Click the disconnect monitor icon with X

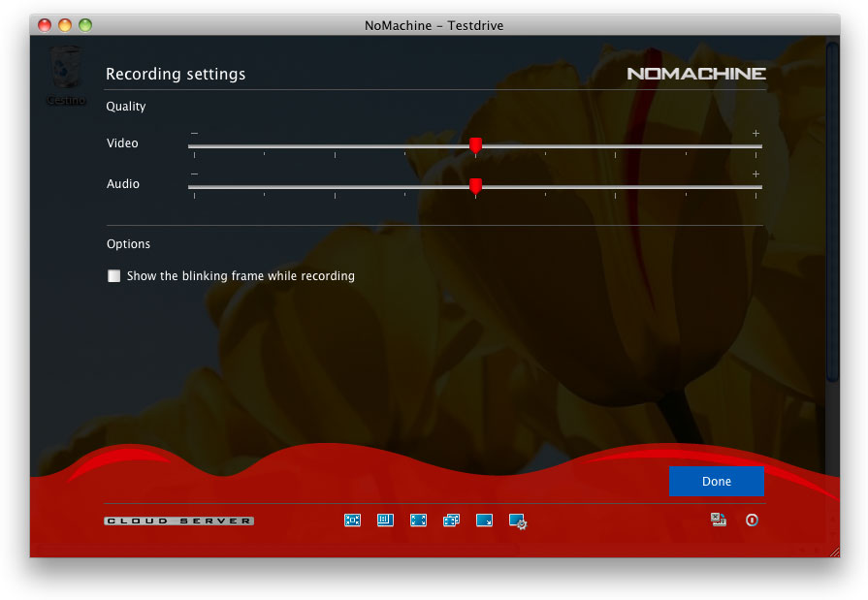[719, 521]
